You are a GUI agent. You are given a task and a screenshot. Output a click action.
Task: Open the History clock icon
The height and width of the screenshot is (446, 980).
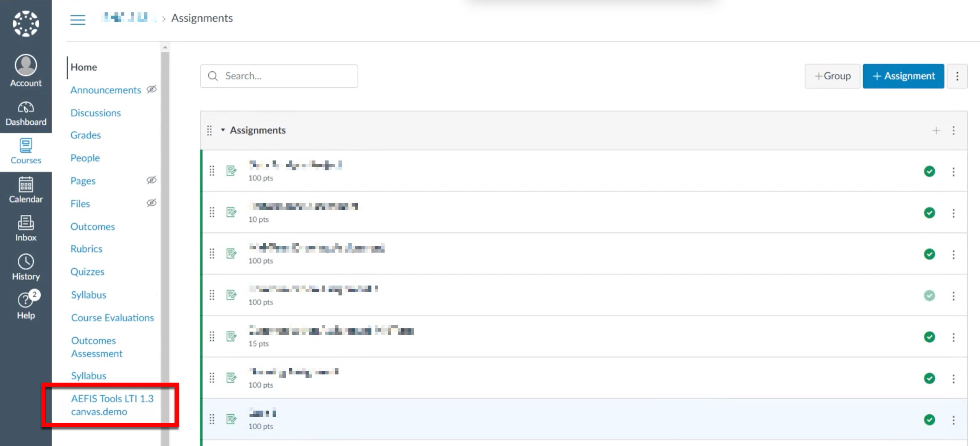tap(26, 267)
